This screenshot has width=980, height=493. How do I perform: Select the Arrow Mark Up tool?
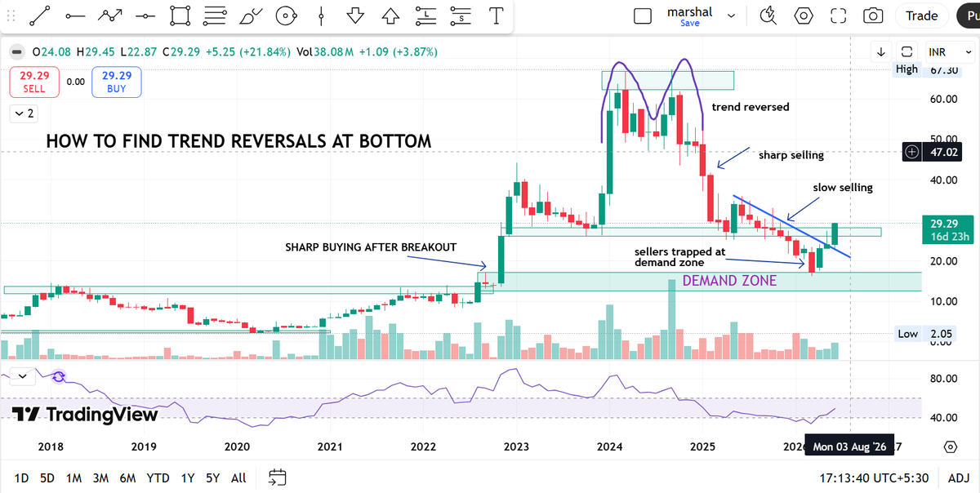390,16
